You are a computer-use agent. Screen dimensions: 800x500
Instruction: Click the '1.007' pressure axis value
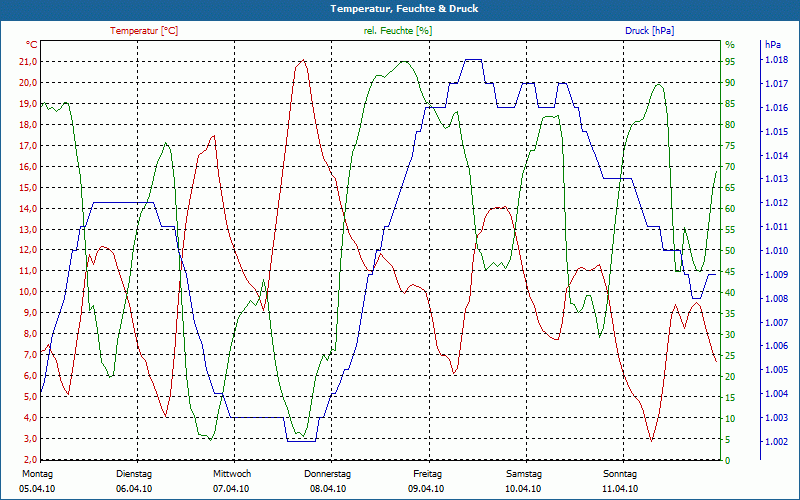776,322
